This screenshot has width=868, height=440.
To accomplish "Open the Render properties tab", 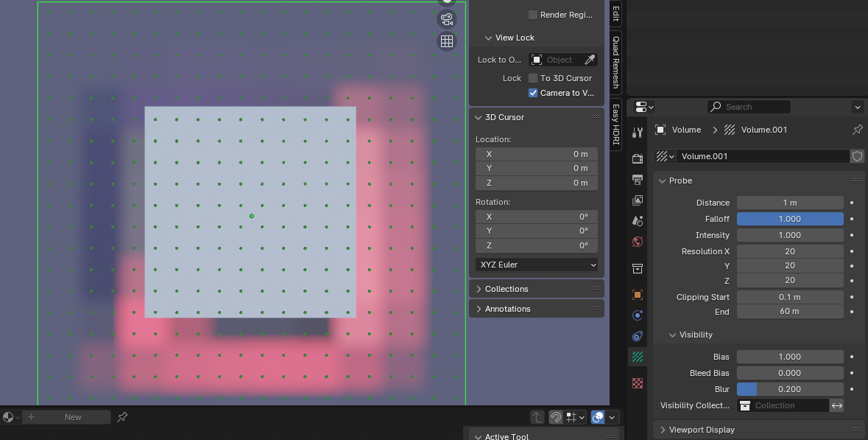I will coord(637,158).
